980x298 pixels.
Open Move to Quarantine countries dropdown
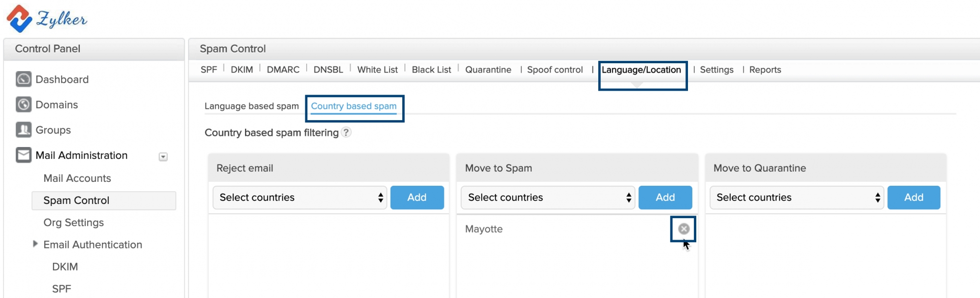click(796, 198)
